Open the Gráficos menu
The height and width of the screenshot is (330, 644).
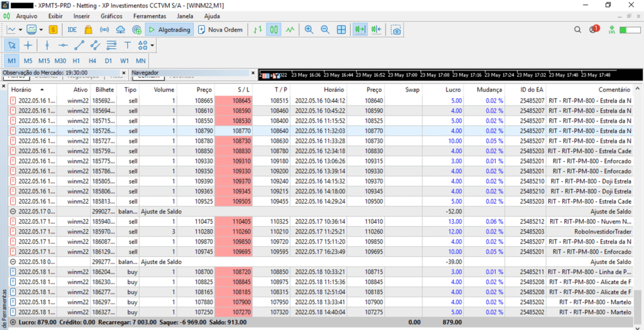111,15
